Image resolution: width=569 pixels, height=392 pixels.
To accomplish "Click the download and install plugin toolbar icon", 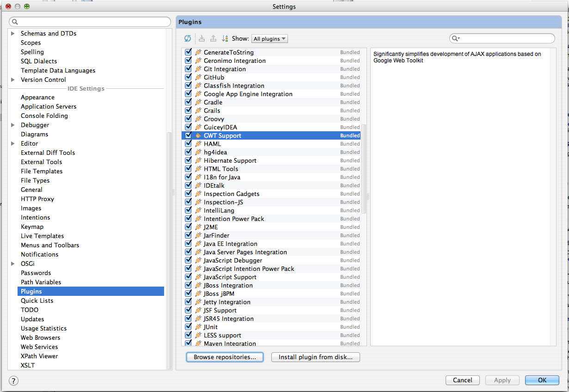I will (x=202, y=39).
